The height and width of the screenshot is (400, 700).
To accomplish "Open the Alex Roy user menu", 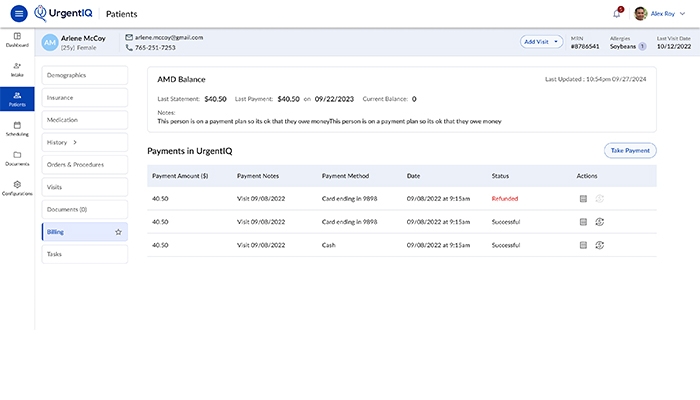I will click(660, 13).
